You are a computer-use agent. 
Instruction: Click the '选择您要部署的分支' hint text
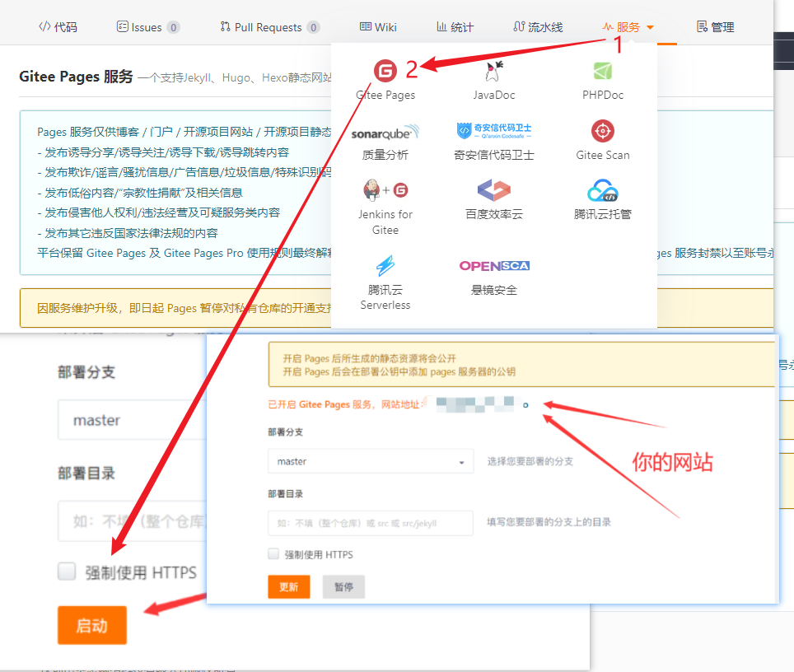[x=530, y=461]
